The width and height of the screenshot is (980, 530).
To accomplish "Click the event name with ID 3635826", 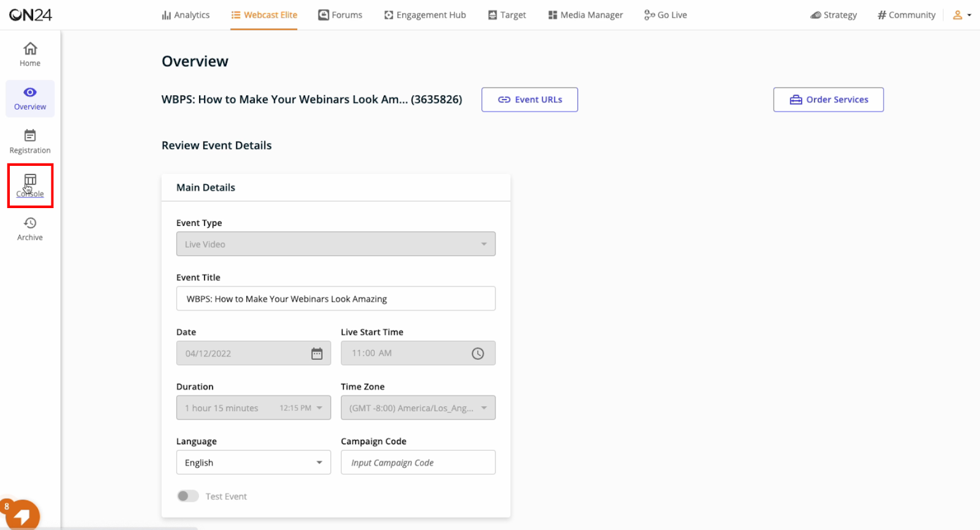I will point(312,100).
